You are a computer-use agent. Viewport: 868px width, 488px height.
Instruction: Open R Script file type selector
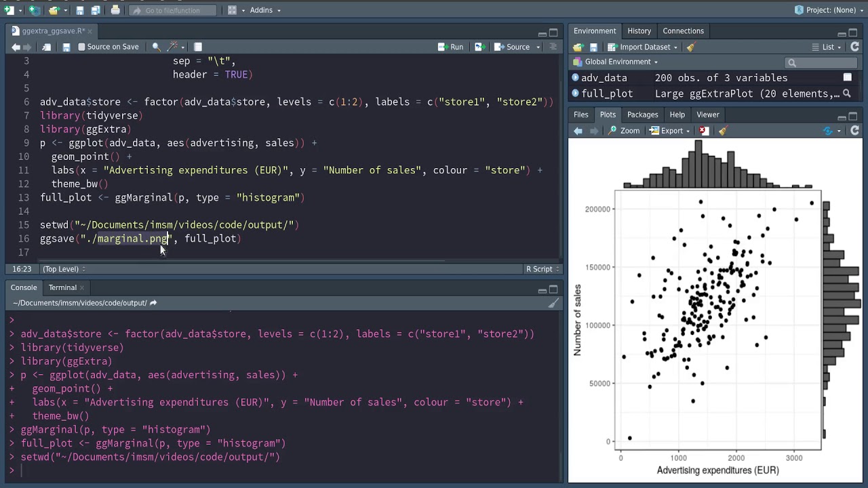(542, 269)
